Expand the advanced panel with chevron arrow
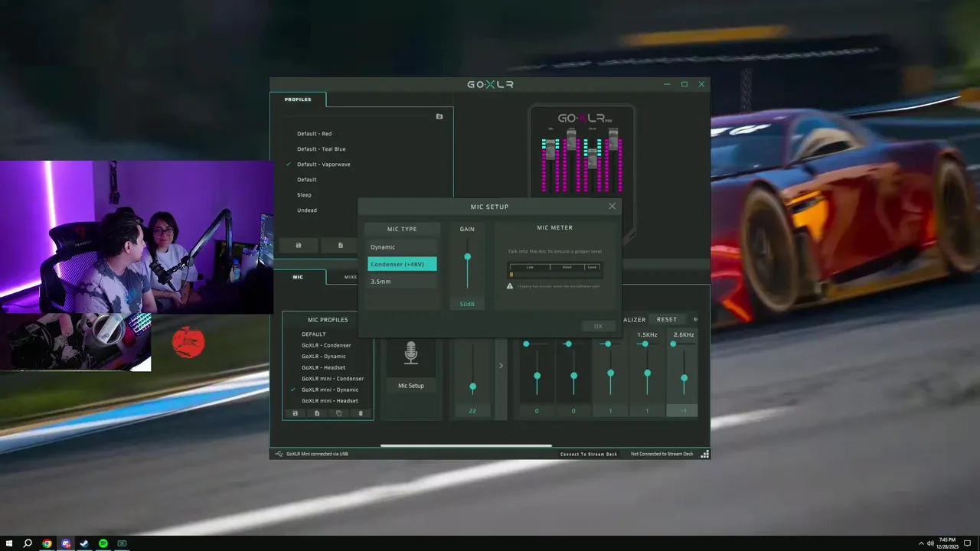Viewport: 980px width, 551px height. tap(501, 366)
